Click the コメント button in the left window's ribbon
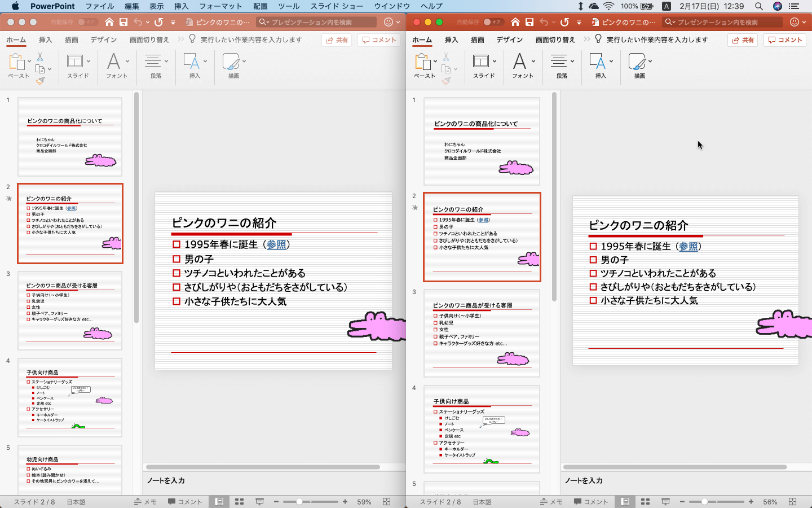 (379, 40)
